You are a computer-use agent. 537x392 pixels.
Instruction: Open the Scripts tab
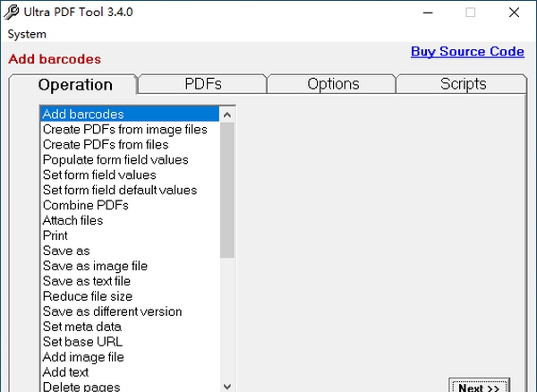pos(463,84)
